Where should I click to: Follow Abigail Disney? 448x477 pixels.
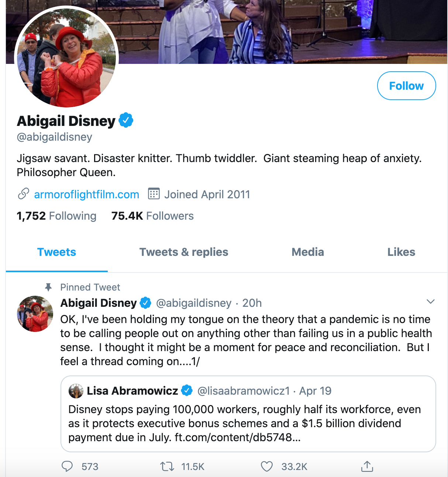tap(406, 86)
